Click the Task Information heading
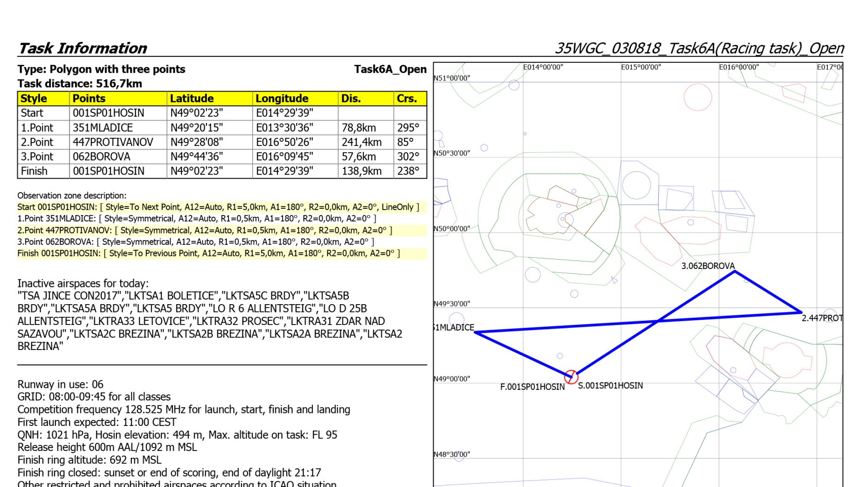The height and width of the screenshot is (487, 868). (x=82, y=48)
